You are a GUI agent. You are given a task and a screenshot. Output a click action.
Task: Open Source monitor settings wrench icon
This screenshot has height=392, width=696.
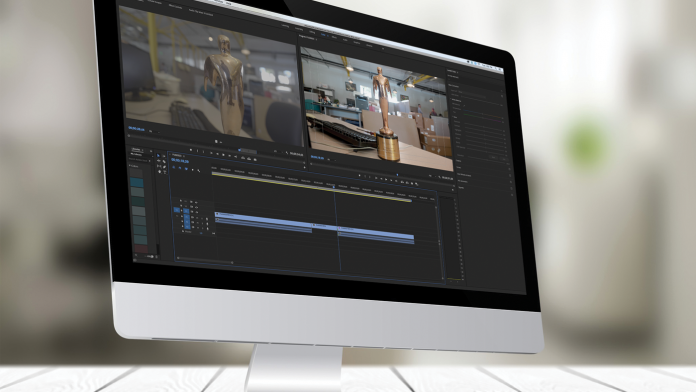pyautogui.click(x=287, y=153)
